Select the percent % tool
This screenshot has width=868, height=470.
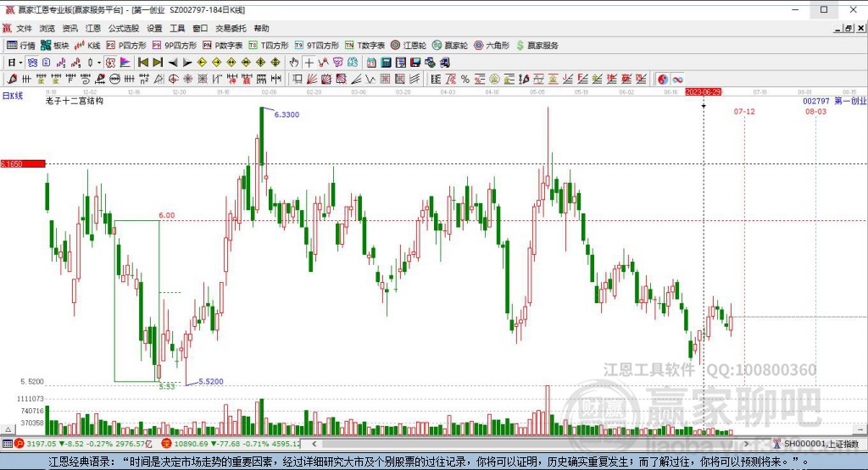coord(465,79)
